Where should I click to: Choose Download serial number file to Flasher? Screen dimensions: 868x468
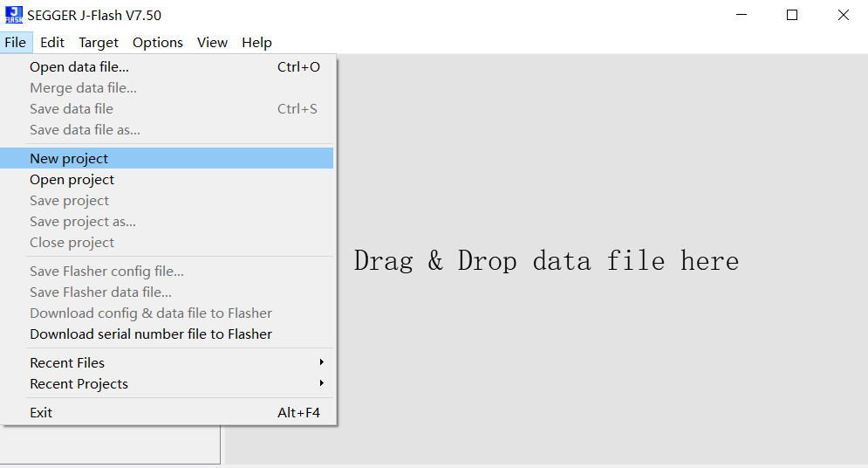coord(167,334)
